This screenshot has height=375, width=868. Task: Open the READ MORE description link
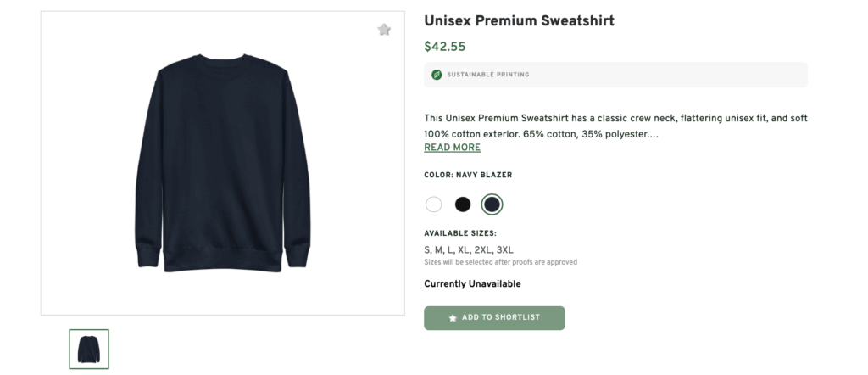pyautogui.click(x=452, y=148)
